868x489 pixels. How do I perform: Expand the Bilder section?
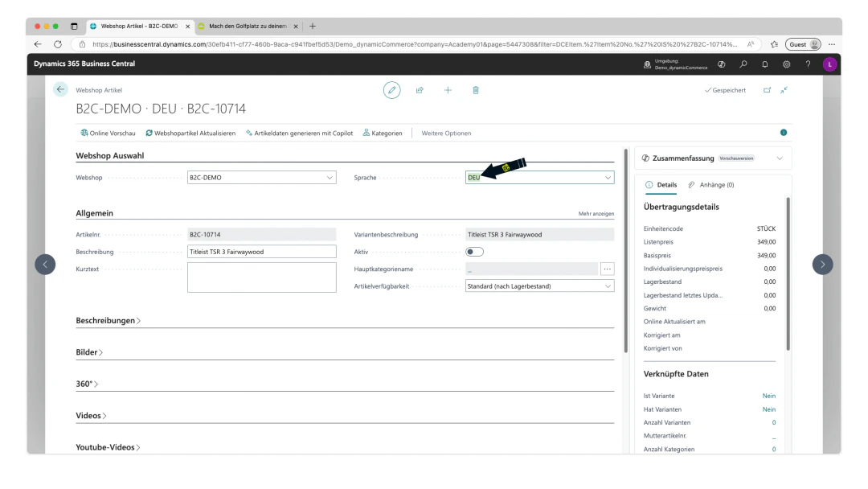[89, 352]
